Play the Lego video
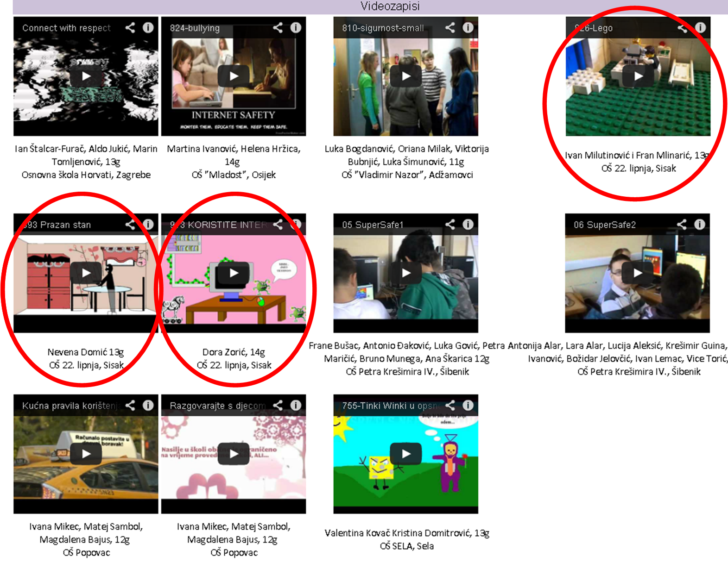The image size is (728, 563). click(x=638, y=76)
